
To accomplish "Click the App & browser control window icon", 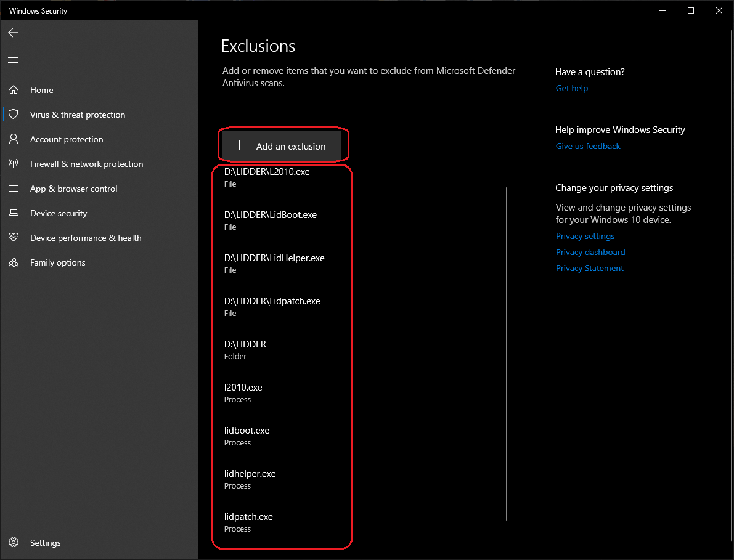I will (14, 188).
